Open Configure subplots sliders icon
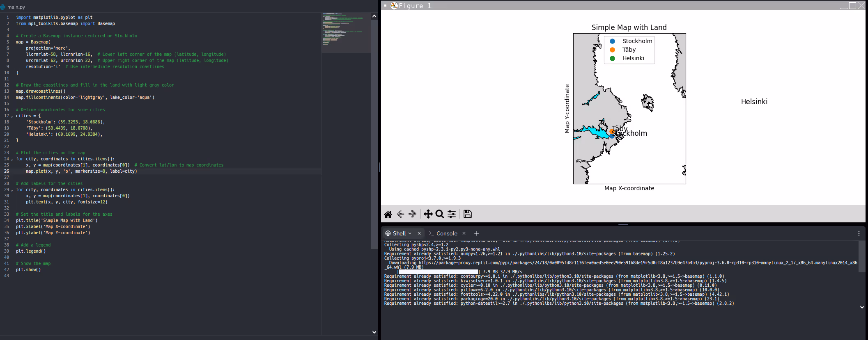Screen dimensions: 868x340 point(452,214)
